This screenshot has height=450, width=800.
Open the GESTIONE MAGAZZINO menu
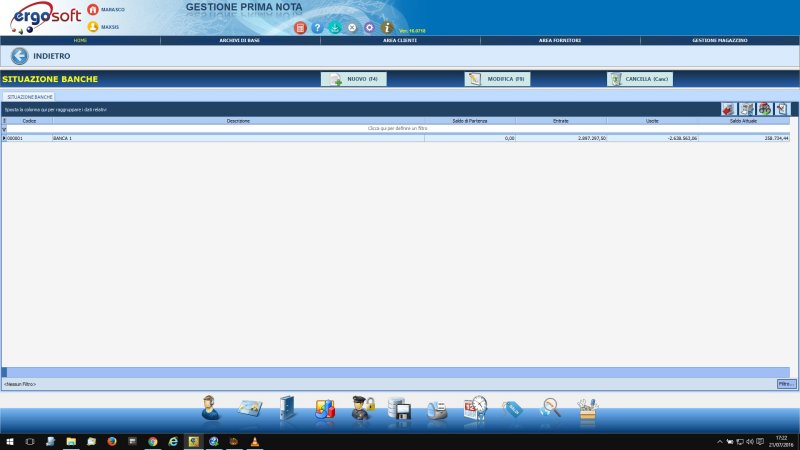(719, 40)
